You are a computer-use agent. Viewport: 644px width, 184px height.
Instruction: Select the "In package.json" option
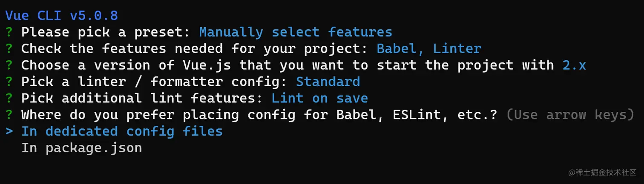click(81, 148)
